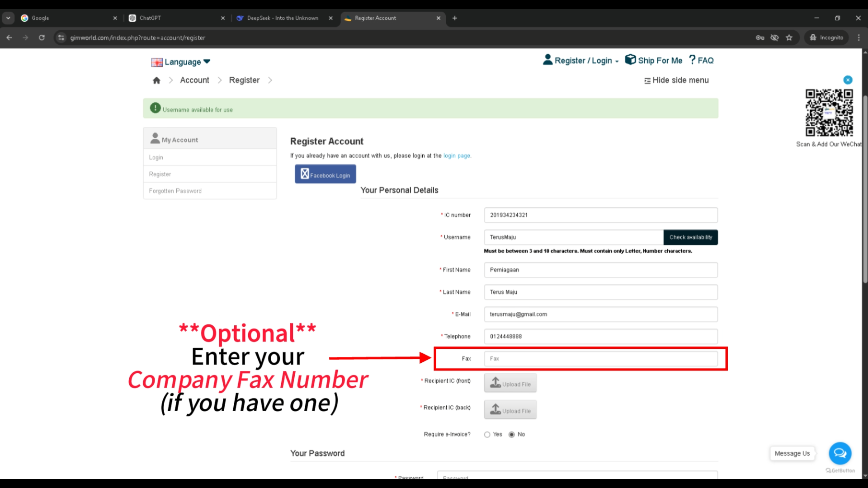The height and width of the screenshot is (488, 868).
Task: Click the Check availability button
Action: (x=690, y=237)
